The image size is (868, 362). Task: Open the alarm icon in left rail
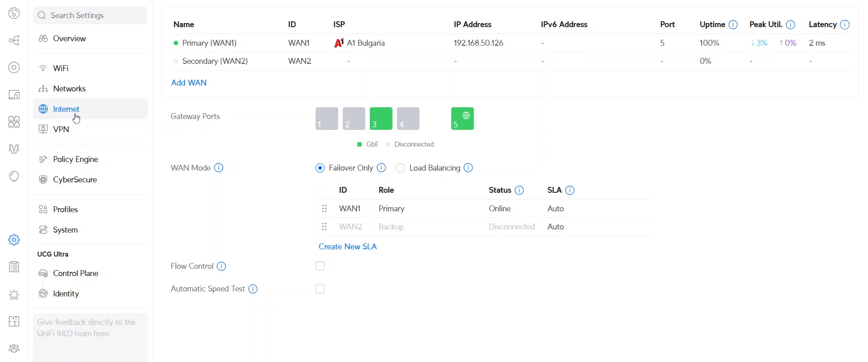[14, 295]
